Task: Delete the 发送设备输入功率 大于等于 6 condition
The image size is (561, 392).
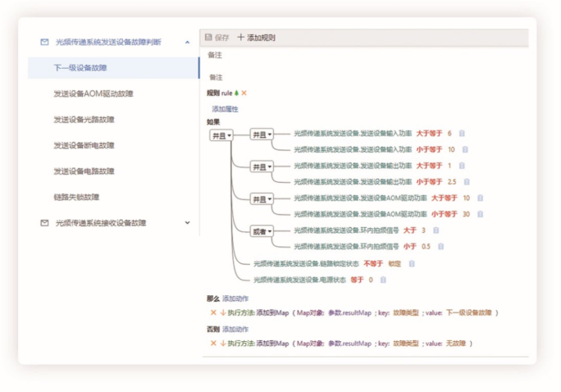Action: [x=462, y=134]
